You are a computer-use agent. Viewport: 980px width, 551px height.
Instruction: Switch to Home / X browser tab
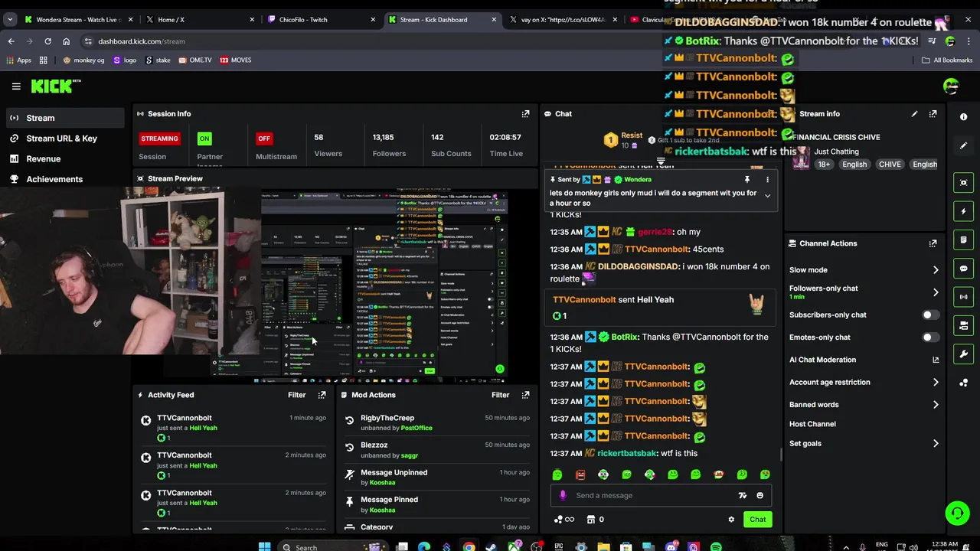[x=199, y=19]
